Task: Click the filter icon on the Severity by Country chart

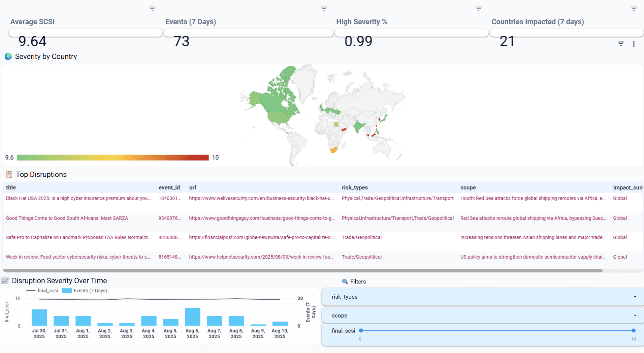Action: (621, 44)
